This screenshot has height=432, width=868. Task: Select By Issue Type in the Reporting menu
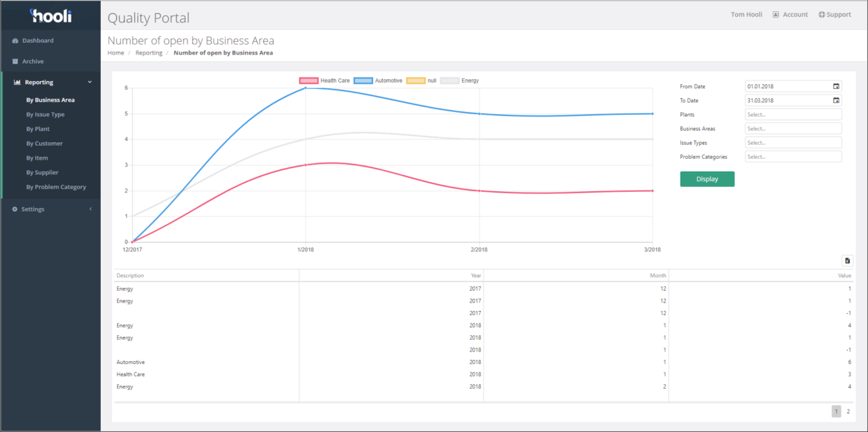(x=45, y=114)
